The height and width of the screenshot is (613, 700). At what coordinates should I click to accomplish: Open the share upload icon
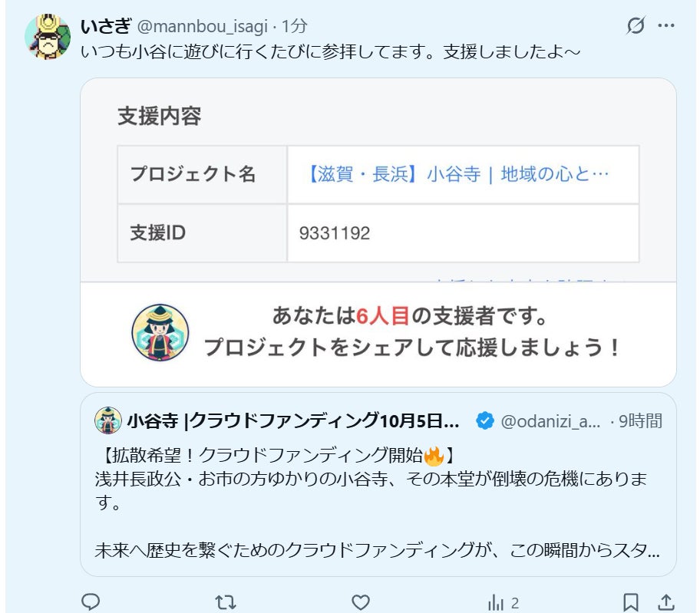(x=666, y=601)
